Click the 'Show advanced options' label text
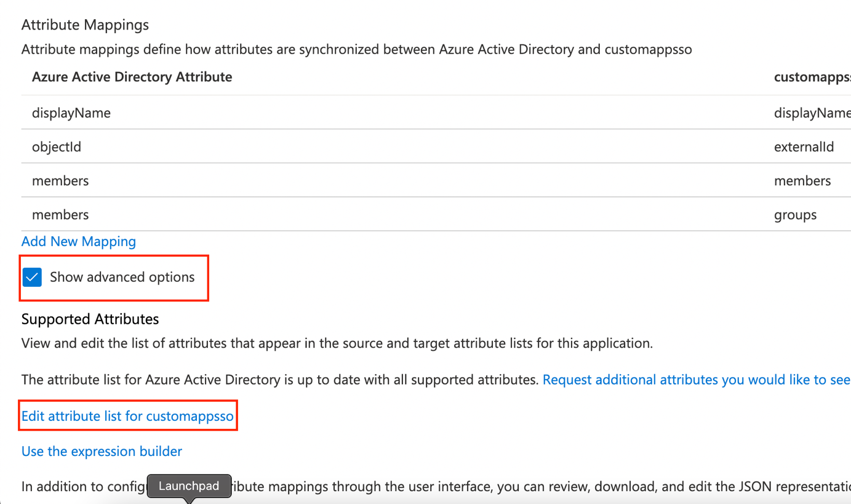Viewport: 851px width, 504px height. [122, 278]
